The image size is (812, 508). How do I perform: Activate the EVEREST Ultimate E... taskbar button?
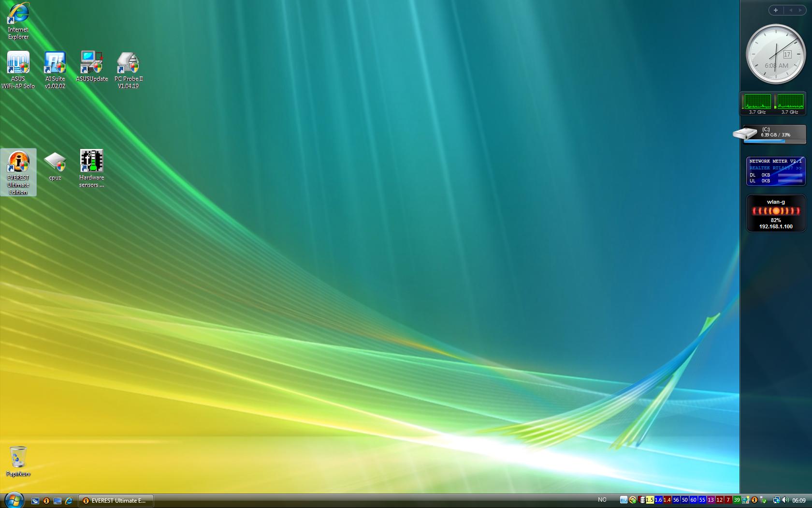(x=116, y=501)
